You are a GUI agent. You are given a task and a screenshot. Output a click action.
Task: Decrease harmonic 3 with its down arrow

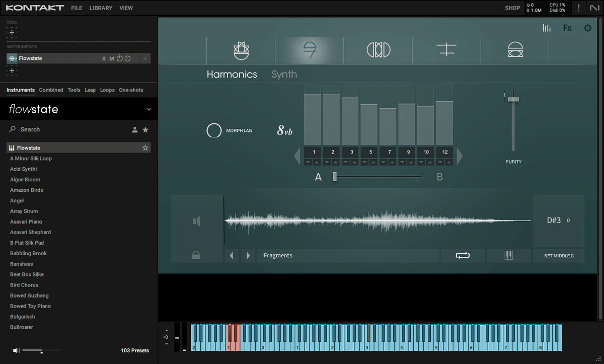[x=346, y=162]
